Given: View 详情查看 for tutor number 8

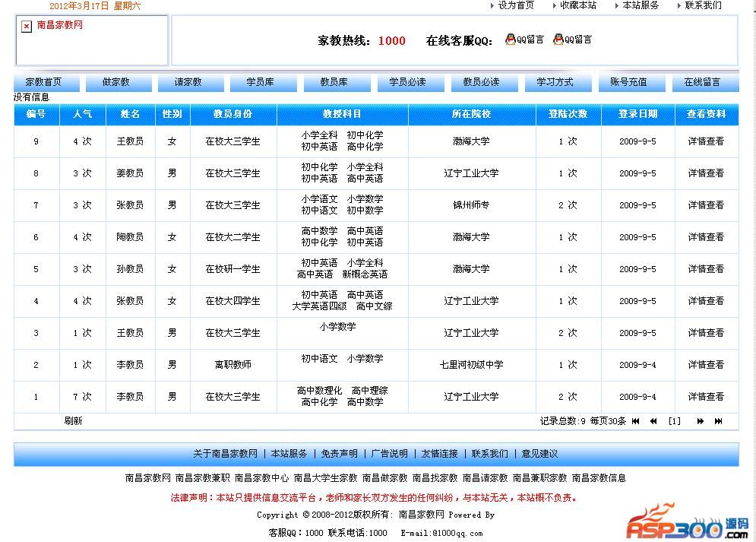Looking at the screenshot, I should click(706, 173).
